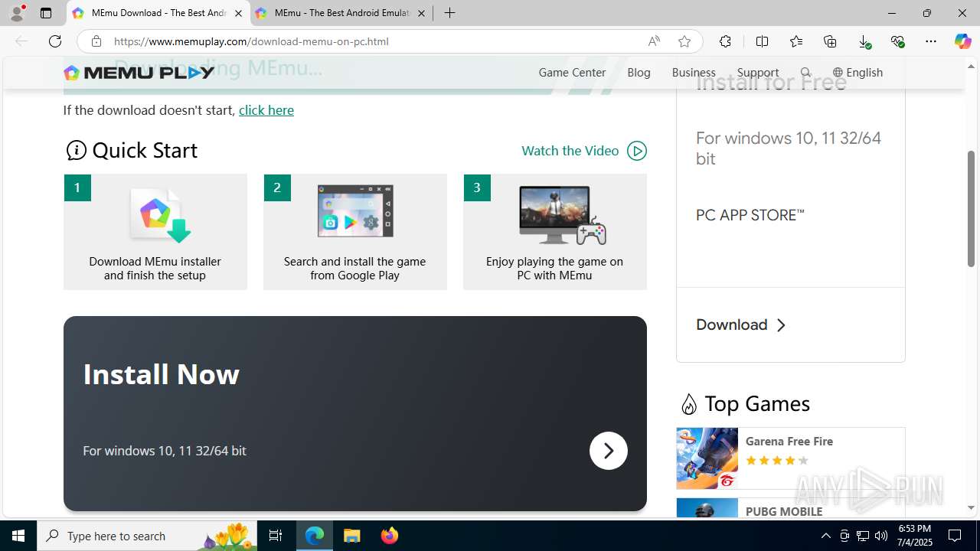980x551 pixels.
Task: Click the Garena Free Fire star rating
Action: 776,461
